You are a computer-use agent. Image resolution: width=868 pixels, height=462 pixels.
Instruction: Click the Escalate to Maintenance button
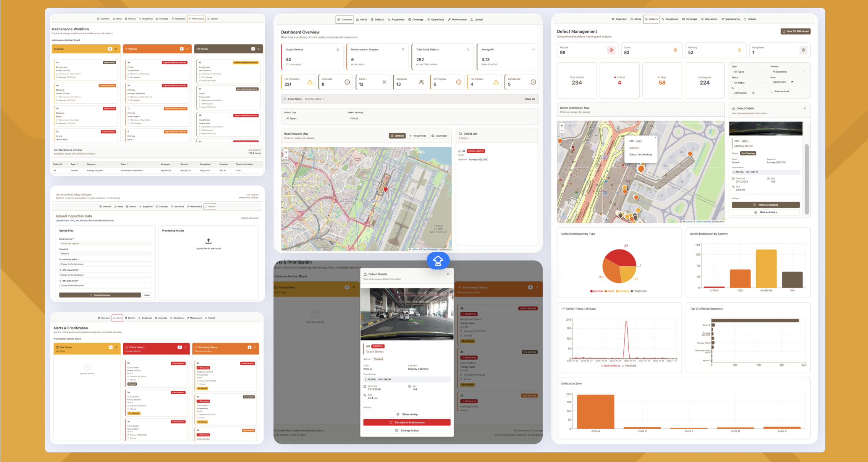pyautogui.click(x=407, y=422)
